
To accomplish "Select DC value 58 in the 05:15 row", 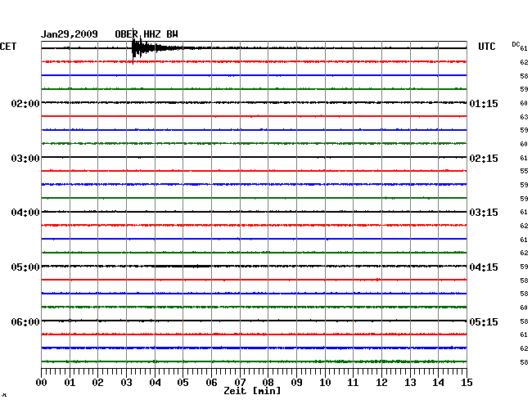I will 524,321.
